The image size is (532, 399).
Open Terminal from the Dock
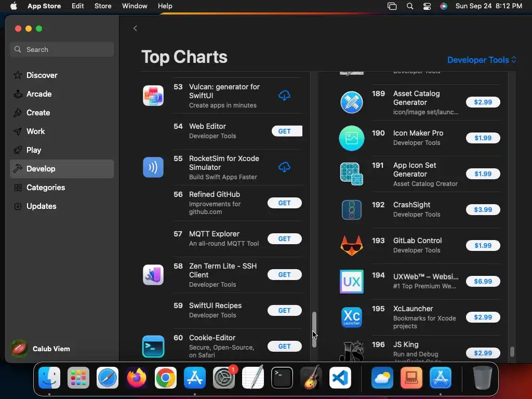point(282,378)
